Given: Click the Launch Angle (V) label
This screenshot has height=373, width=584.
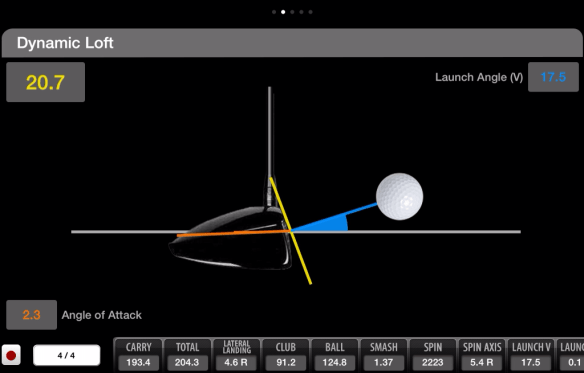Looking at the screenshot, I should (x=479, y=77).
